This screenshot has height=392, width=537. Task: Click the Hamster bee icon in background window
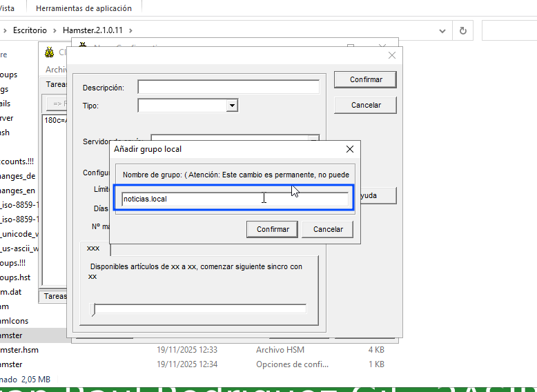pos(50,52)
